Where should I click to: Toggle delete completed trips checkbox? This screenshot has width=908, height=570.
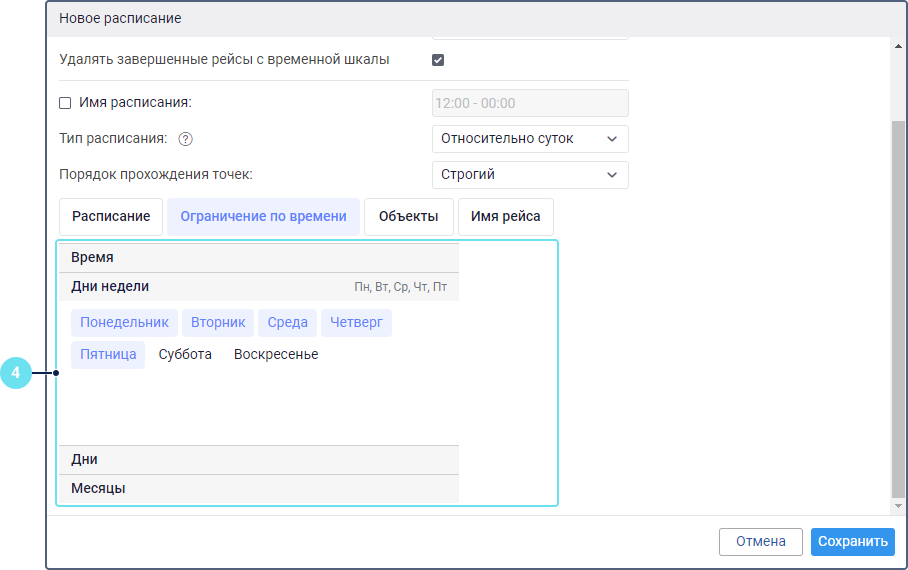[438, 60]
